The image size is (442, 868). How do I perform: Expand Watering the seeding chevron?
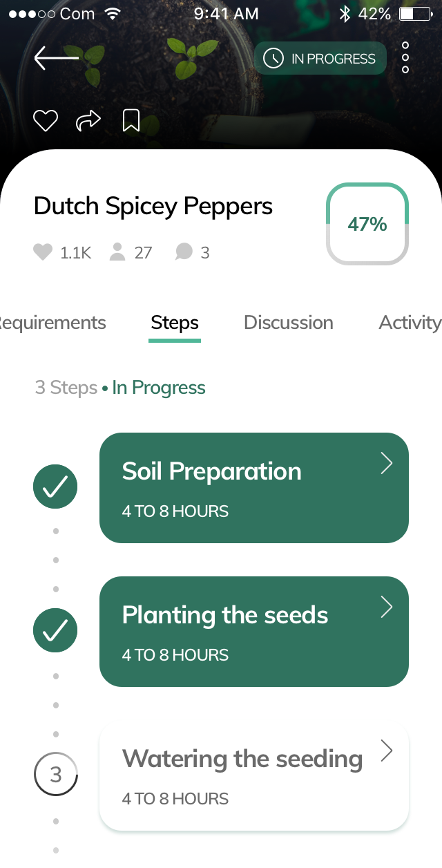pyautogui.click(x=387, y=751)
